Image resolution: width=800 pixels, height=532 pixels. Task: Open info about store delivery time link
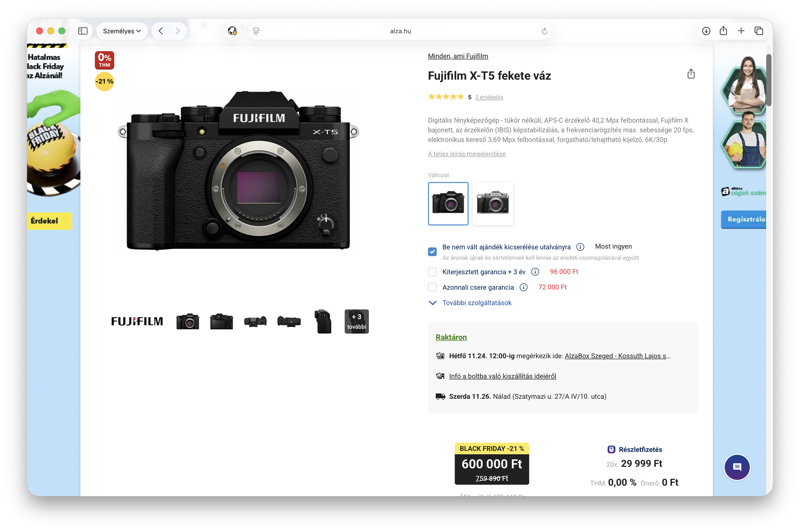(x=503, y=377)
